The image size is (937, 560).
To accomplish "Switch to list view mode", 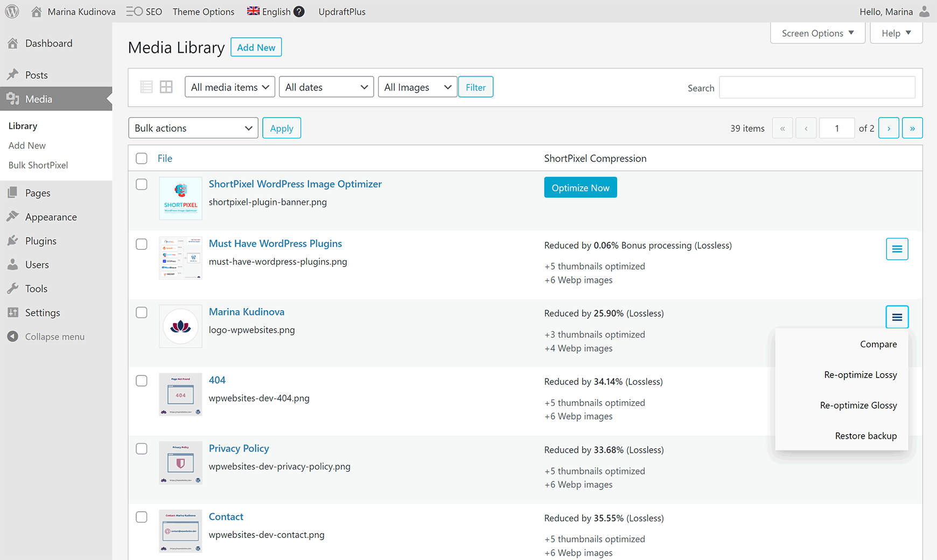I will (x=146, y=87).
